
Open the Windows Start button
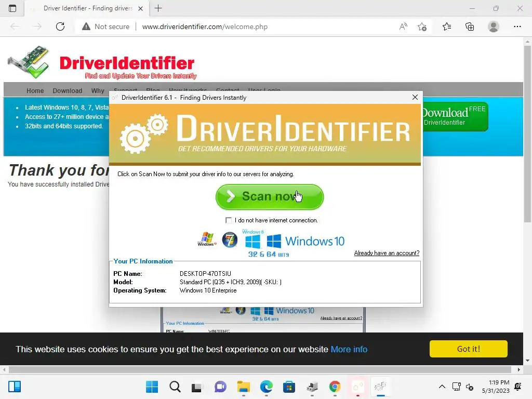pyautogui.click(x=152, y=387)
